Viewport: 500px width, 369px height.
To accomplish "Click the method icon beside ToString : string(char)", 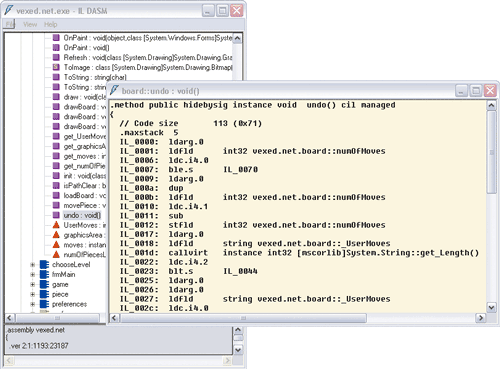I will tap(56, 77).
